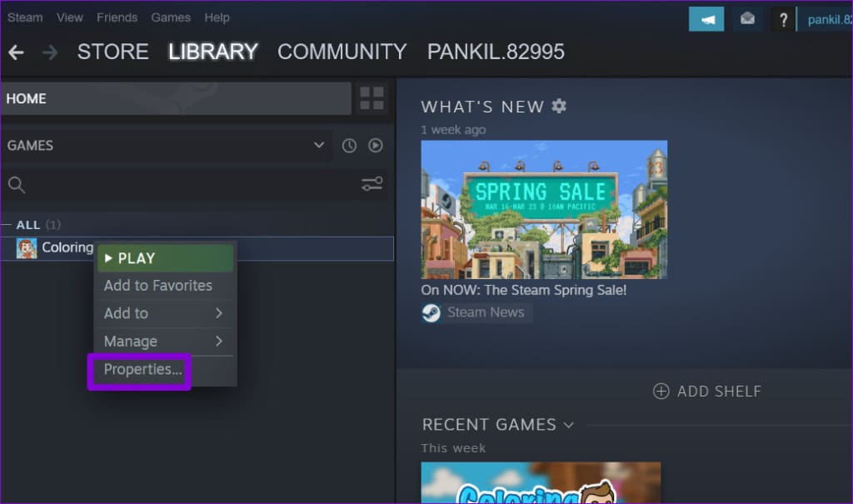Switch to the COMMUNITY tab
This screenshot has height=504, width=853.
[342, 52]
